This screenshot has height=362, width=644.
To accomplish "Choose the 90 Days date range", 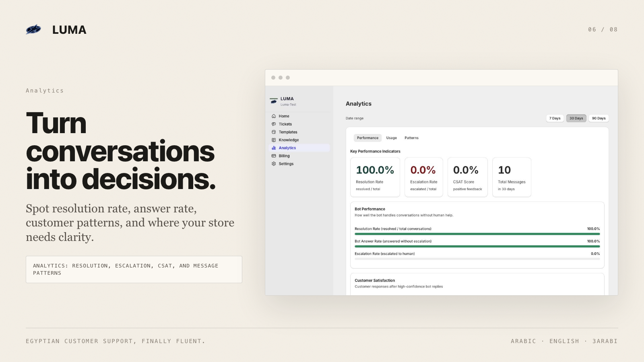I will coord(599,118).
